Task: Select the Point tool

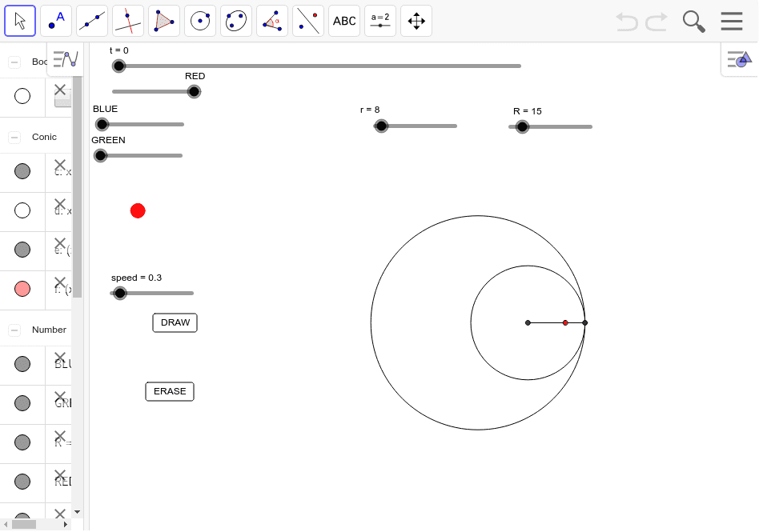Action: click(x=55, y=20)
